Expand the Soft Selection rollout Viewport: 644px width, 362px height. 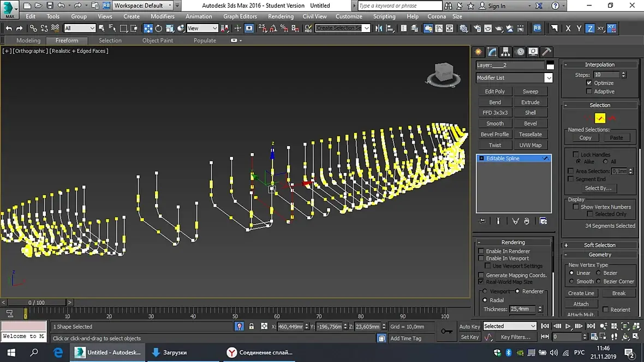[599, 245]
